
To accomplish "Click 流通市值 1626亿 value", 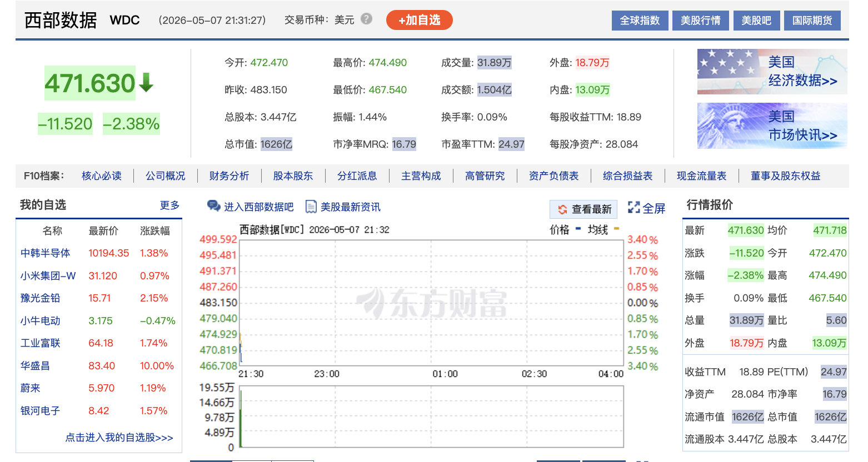I will pos(747,416).
